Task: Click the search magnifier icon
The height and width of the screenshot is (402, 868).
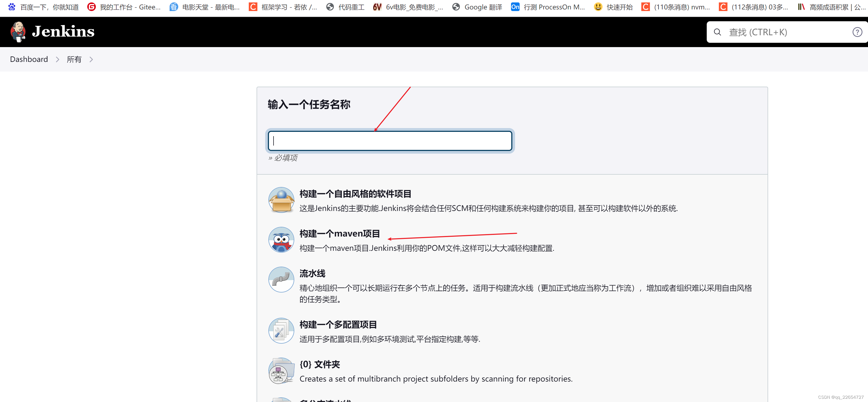Action: point(717,32)
